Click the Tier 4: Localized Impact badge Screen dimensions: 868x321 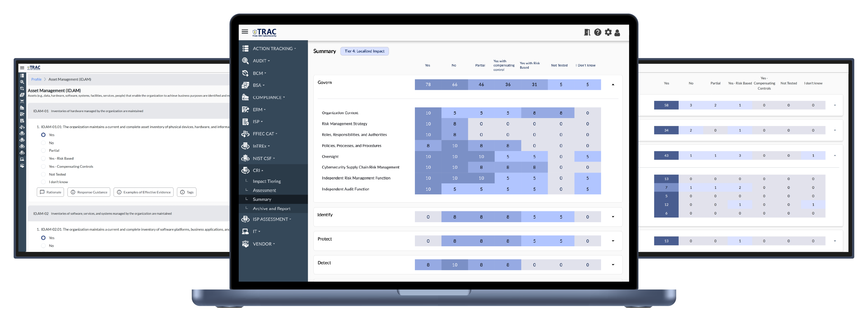pos(364,51)
